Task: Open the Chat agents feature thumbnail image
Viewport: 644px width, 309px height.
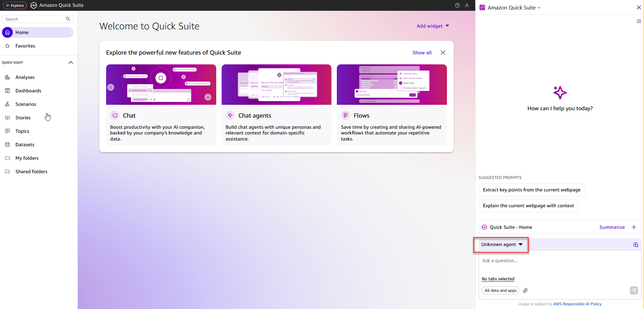Action: coord(277,85)
